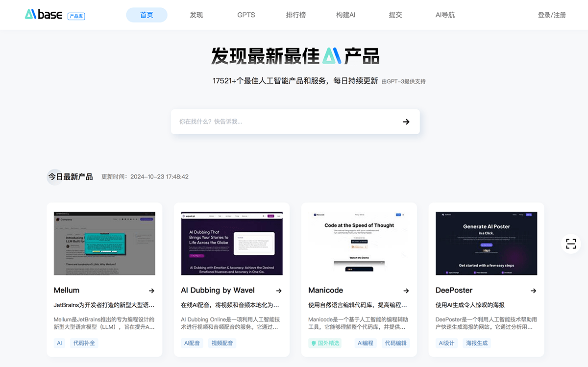Open the 构建AI menu item

(x=345, y=15)
